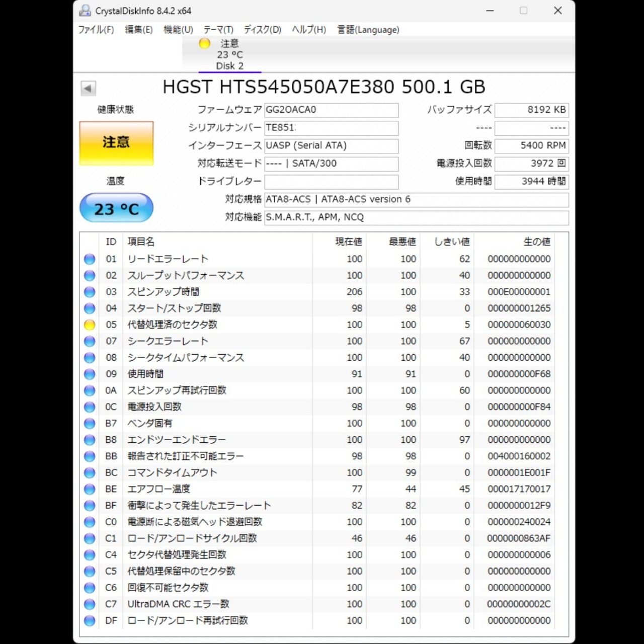Click the status orb for ID 09 使用時間

click(x=90, y=374)
